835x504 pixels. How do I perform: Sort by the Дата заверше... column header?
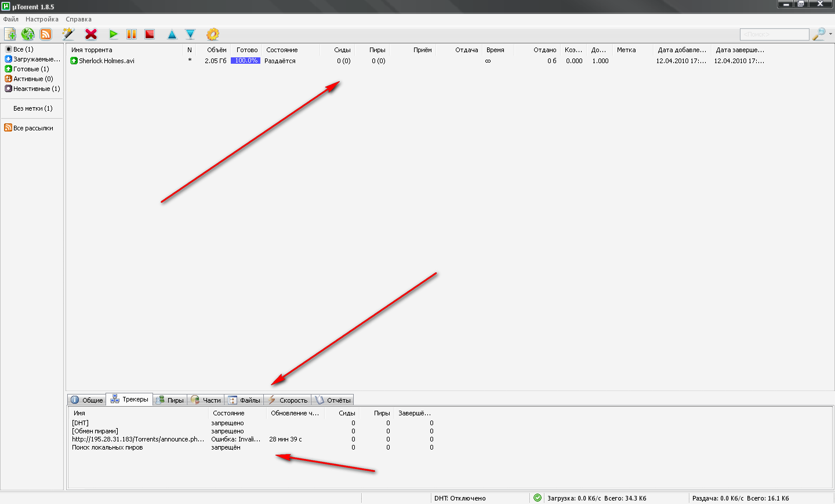pos(740,50)
